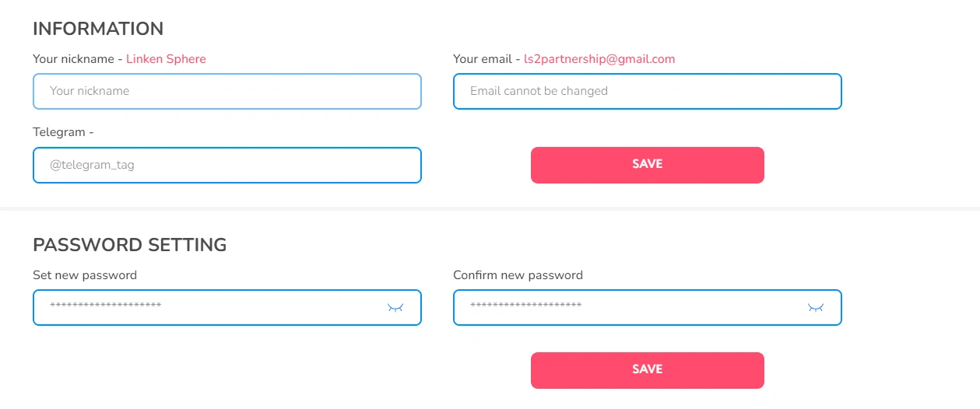
Task: Select the @telegram_tag input box
Action: [227, 165]
